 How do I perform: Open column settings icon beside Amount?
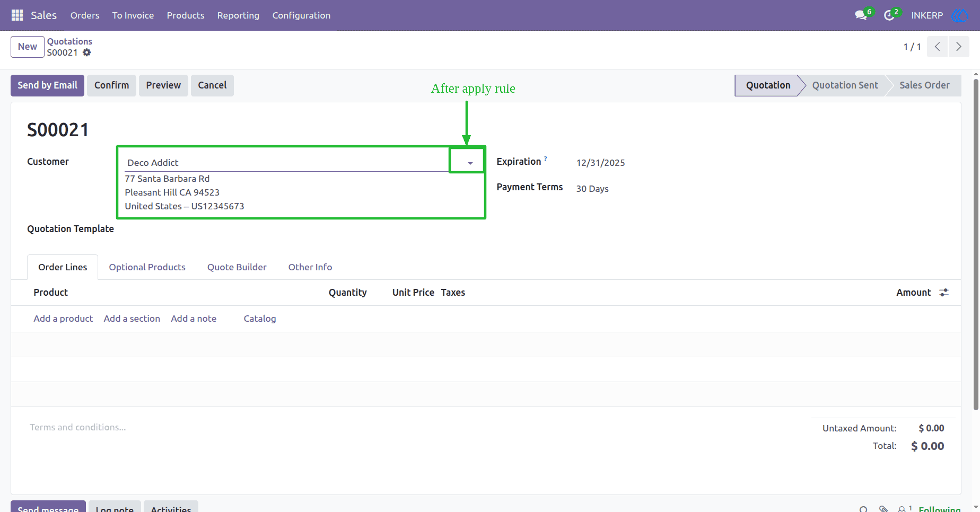[x=944, y=293]
